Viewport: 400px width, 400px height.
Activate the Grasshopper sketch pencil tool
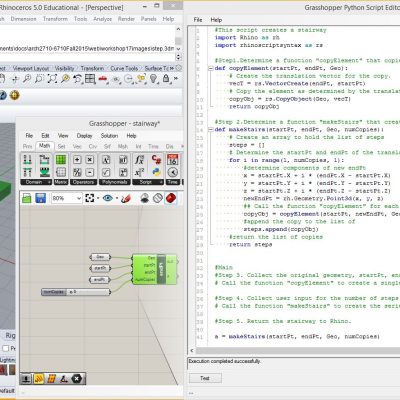click(126, 198)
